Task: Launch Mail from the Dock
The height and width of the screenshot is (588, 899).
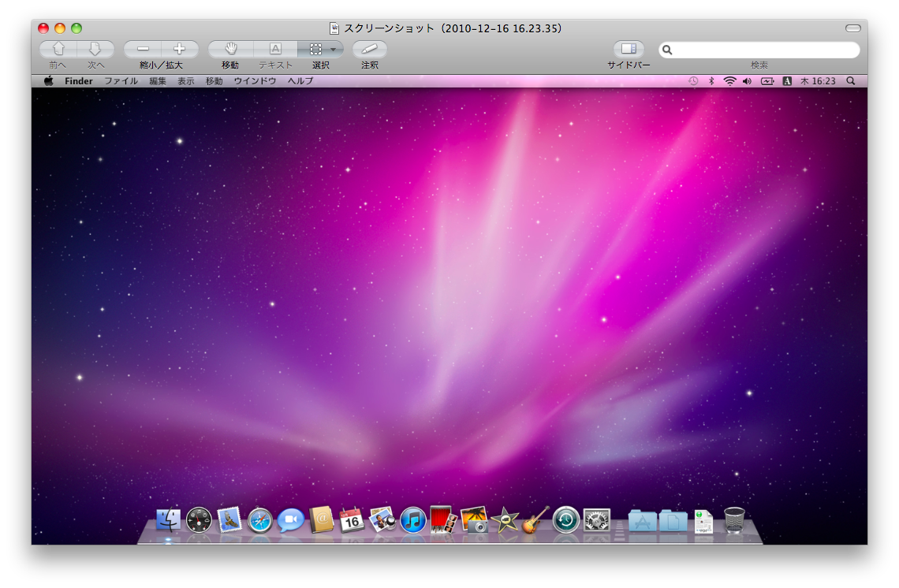Action: (x=229, y=520)
